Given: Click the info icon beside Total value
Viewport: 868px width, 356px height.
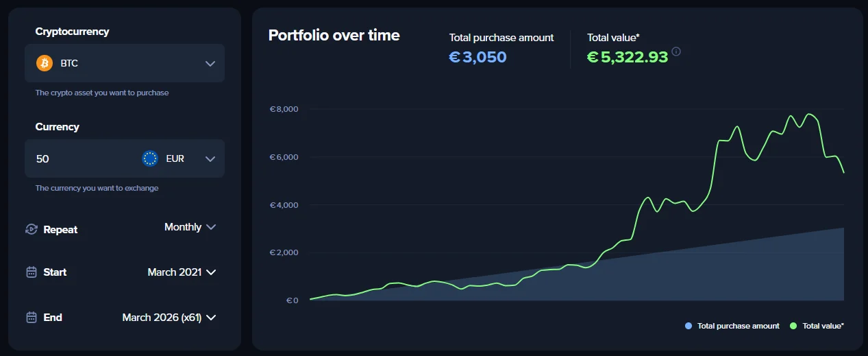Looking at the screenshot, I should [676, 51].
